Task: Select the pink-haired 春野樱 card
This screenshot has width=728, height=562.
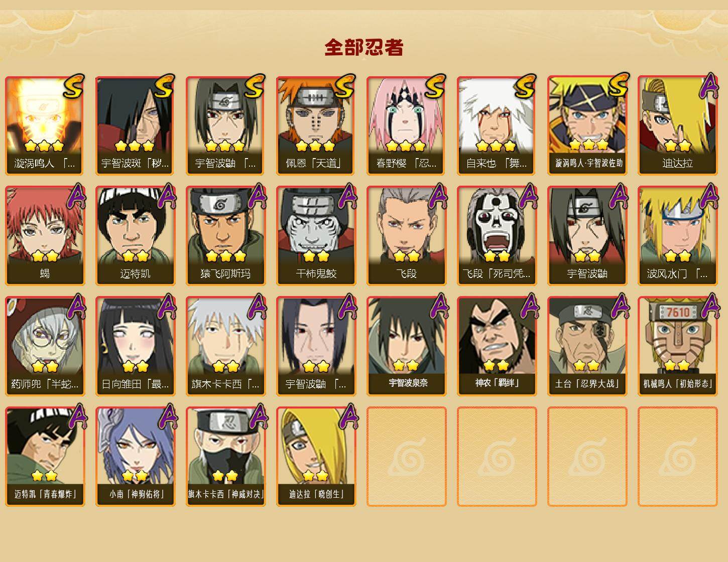Action: pyautogui.click(x=406, y=125)
